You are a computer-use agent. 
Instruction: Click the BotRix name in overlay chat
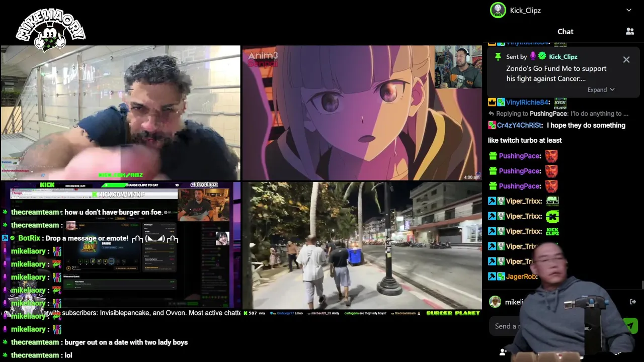[29, 238]
